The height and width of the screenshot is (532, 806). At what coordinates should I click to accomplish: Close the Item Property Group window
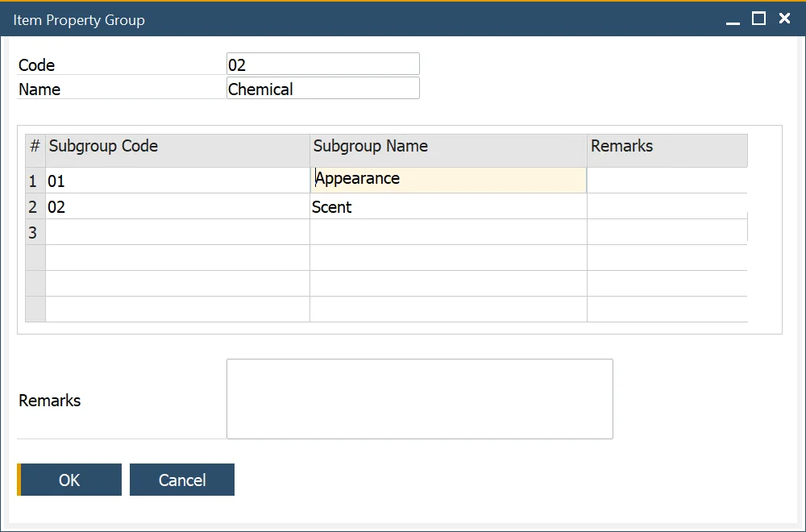click(x=784, y=19)
